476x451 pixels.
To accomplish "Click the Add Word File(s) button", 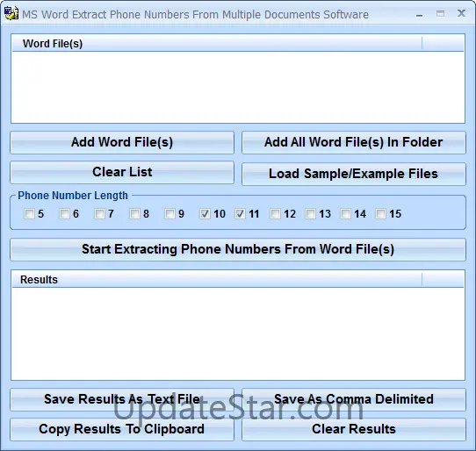I will coord(122,142).
